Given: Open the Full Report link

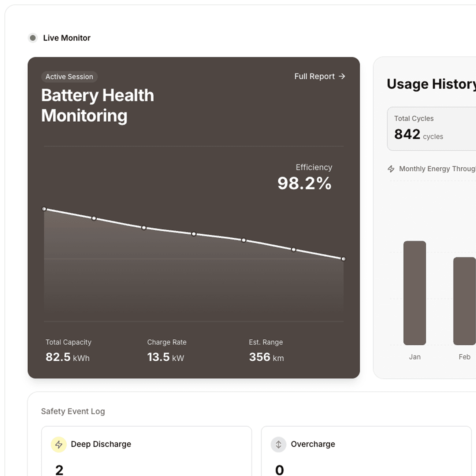Looking at the screenshot, I should click(314, 77).
